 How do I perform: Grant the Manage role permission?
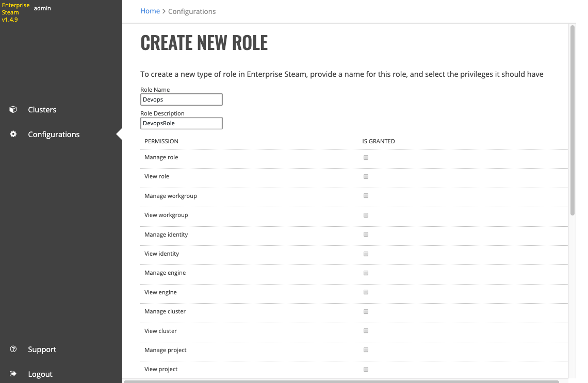coord(366,157)
